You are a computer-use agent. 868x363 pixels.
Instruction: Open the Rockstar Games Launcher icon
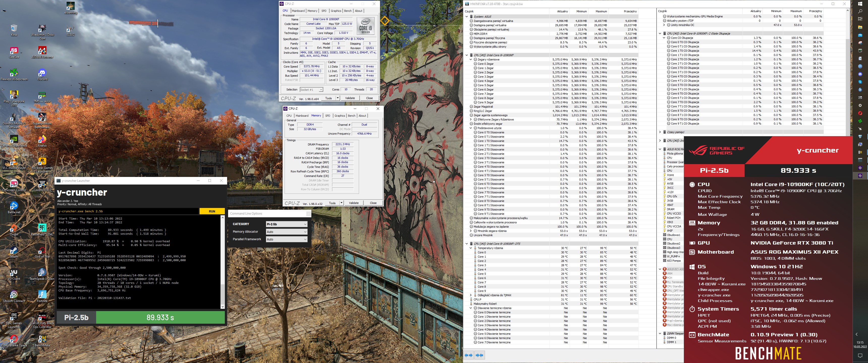tap(42, 165)
